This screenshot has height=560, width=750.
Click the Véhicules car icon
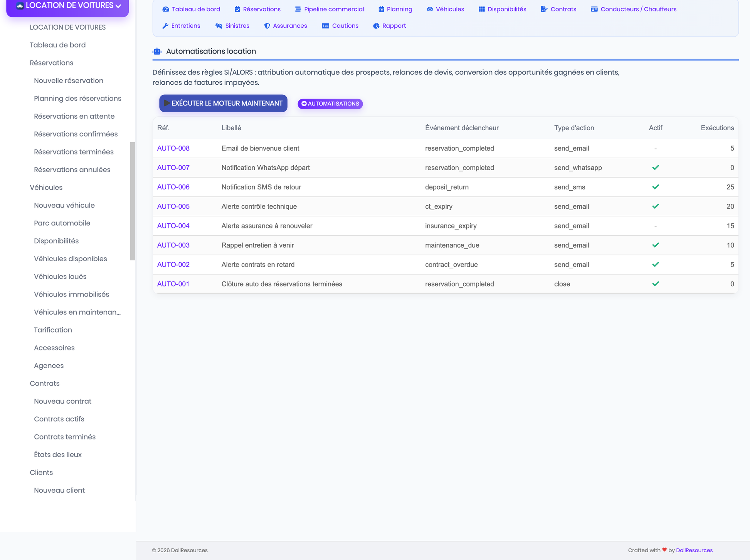coord(430,9)
